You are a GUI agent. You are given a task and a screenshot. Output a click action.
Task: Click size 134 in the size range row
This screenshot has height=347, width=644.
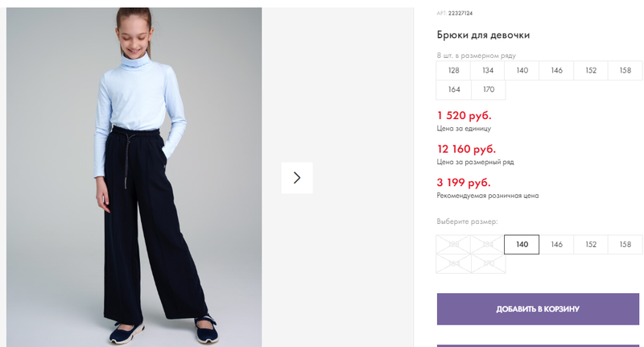pyautogui.click(x=488, y=70)
